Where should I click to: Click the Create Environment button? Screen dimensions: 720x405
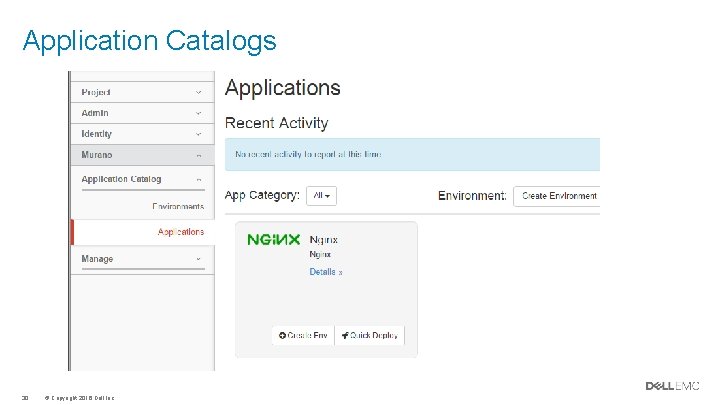[x=557, y=196]
